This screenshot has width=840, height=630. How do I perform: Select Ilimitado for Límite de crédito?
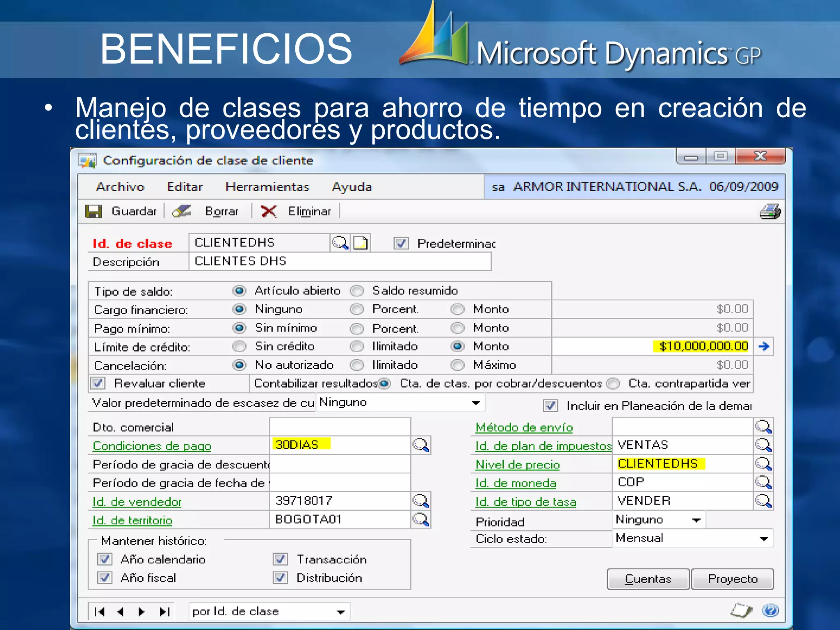(x=357, y=347)
